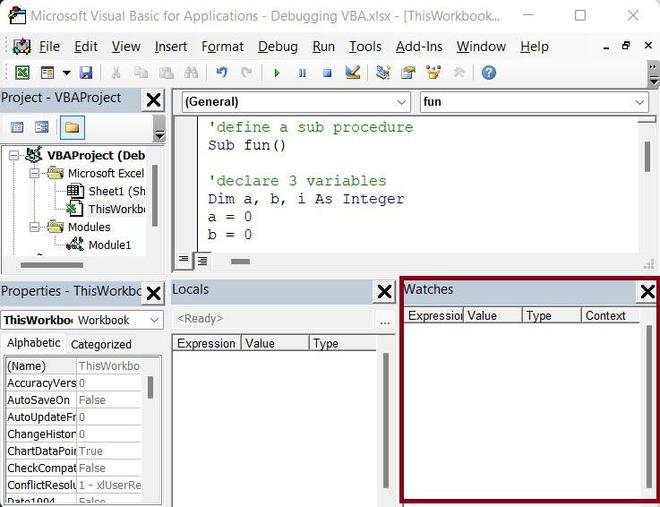Click the Context column header in Watches

[x=610, y=316]
